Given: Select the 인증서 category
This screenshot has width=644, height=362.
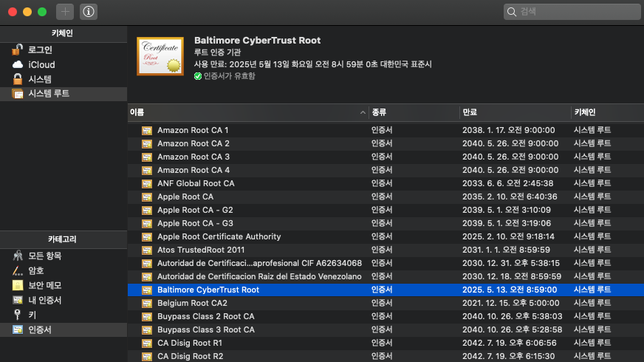Looking at the screenshot, I should point(64,329).
